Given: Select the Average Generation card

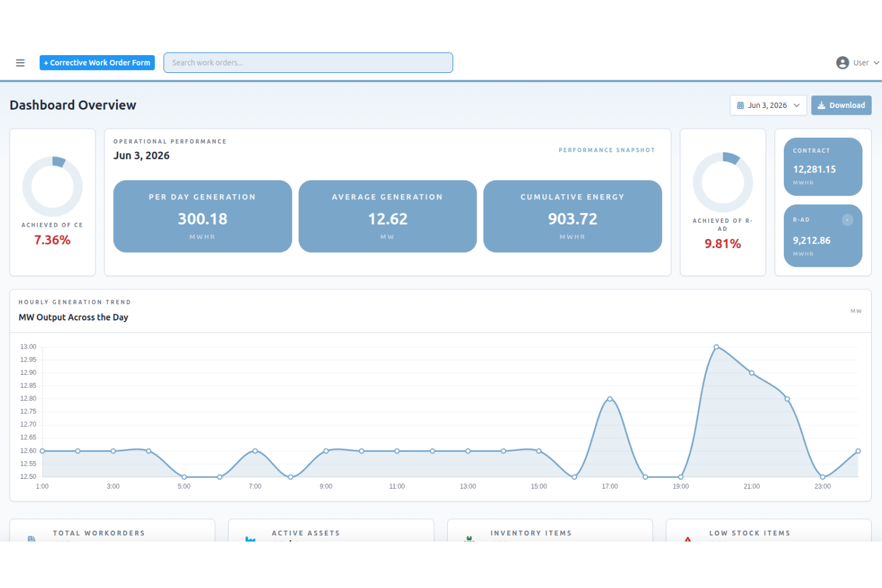Looking at the screenshot, I should click(x=388, y=216).
